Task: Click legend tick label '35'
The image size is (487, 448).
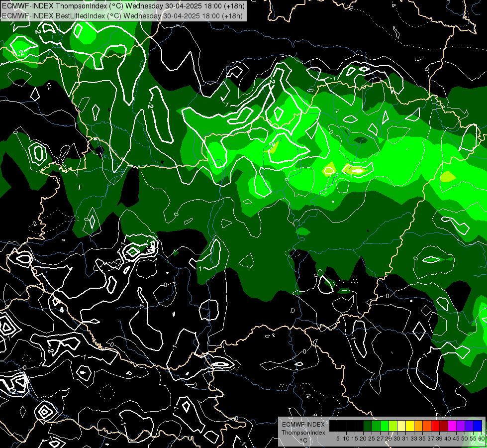Action: click(422, 439)
